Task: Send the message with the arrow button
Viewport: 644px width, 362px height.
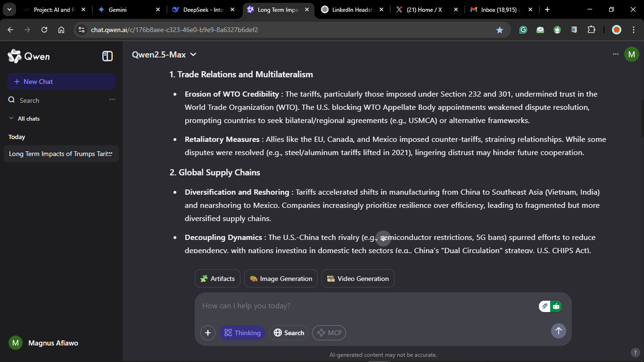Action: click(558, 331)
